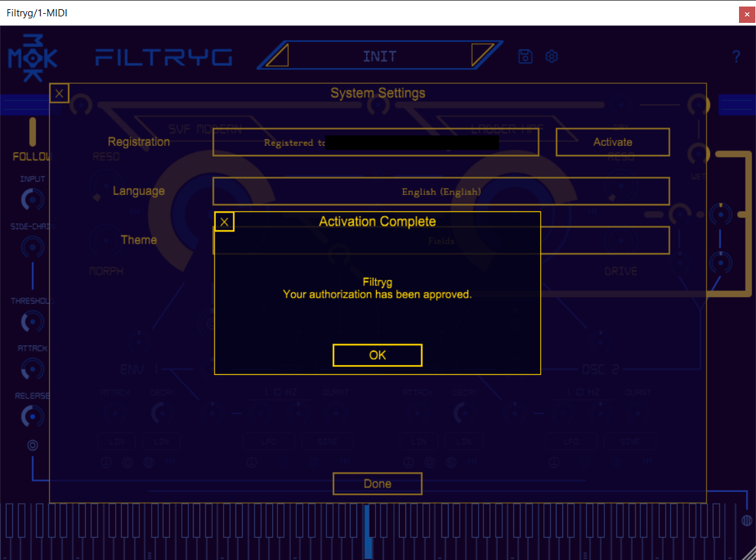Close the Filtryg plugin window

click(x=747, y=14)
